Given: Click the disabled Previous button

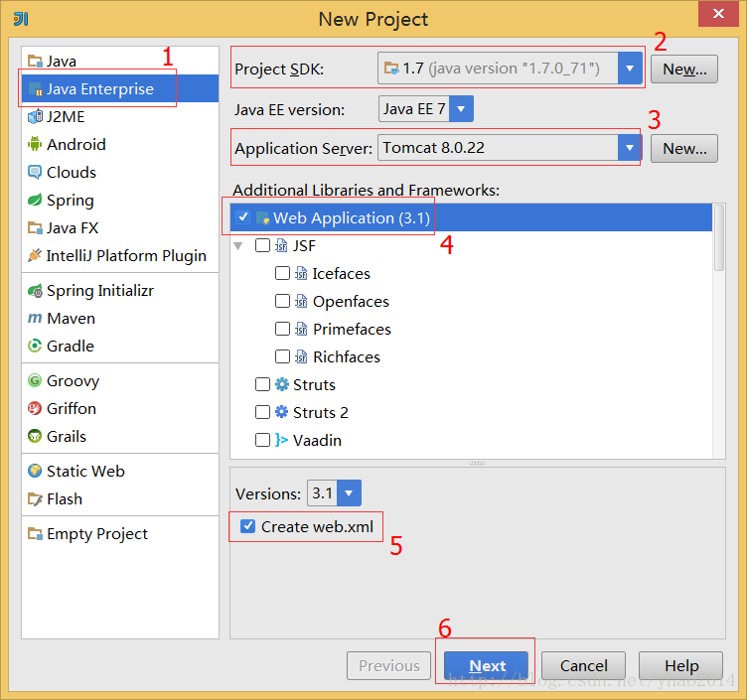Looking at the screenshot, I should coord(388,665).
